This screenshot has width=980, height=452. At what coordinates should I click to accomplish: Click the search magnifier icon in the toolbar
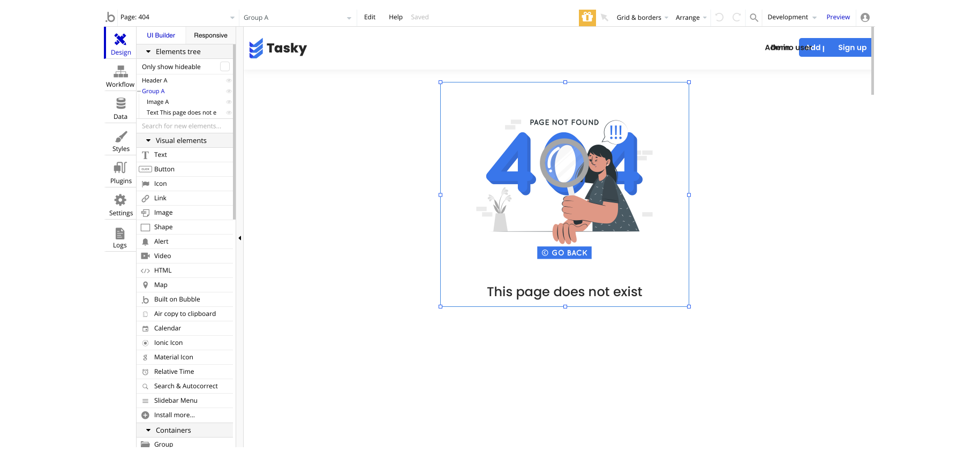click(x=754, y=17)
